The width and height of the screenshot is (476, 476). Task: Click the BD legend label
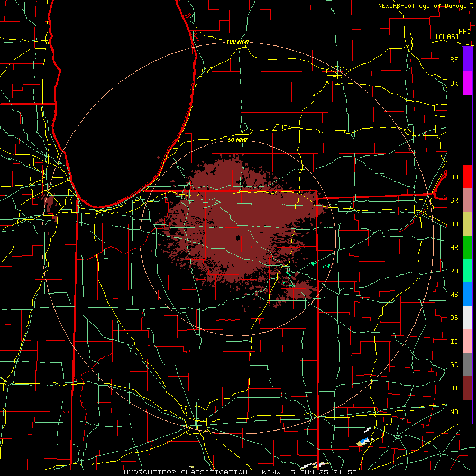(454, 224)
